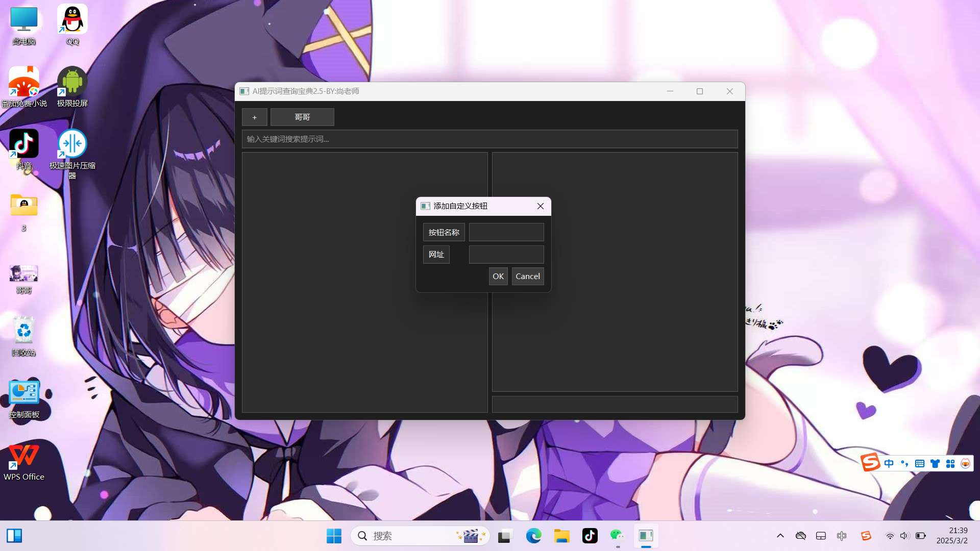Click the tablet mode tray icon
The height and width of the screenshot is (551, 980).
(x=821, y=536)
